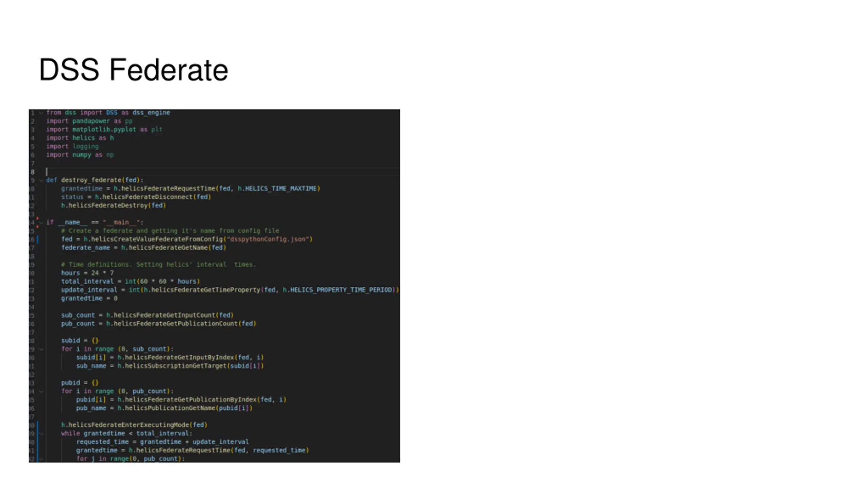868x488 pixels.
Task: Click the 'hours = 24 * 7' line
Action: tap(87, 273)
